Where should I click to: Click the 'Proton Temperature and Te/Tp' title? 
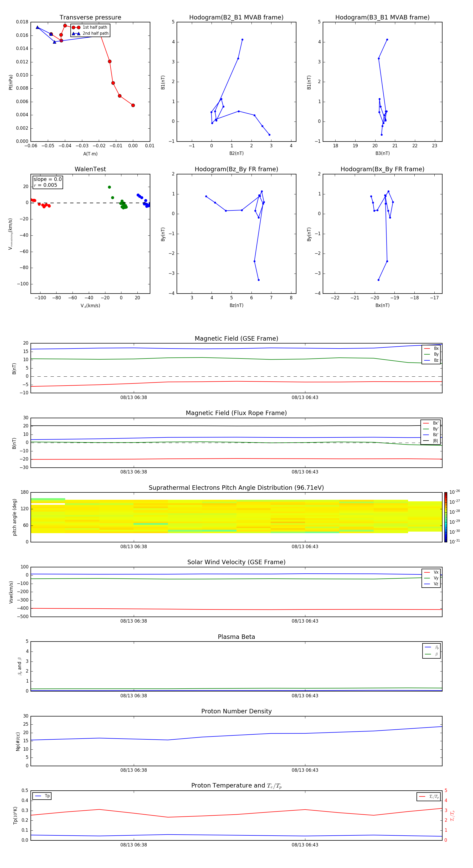236,786
